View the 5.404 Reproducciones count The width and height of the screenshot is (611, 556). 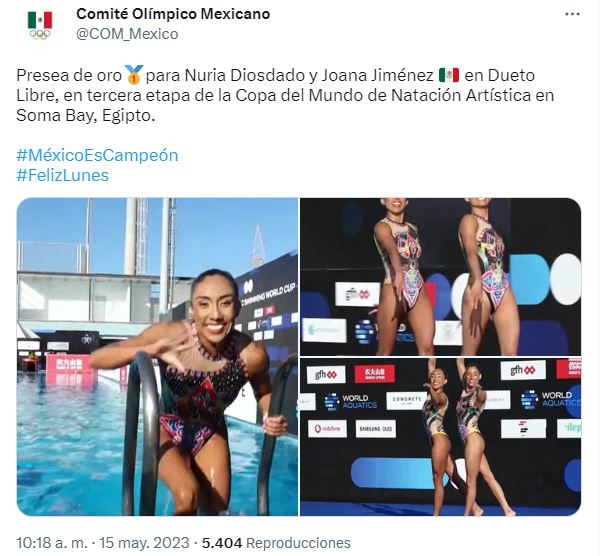(276, 543)
